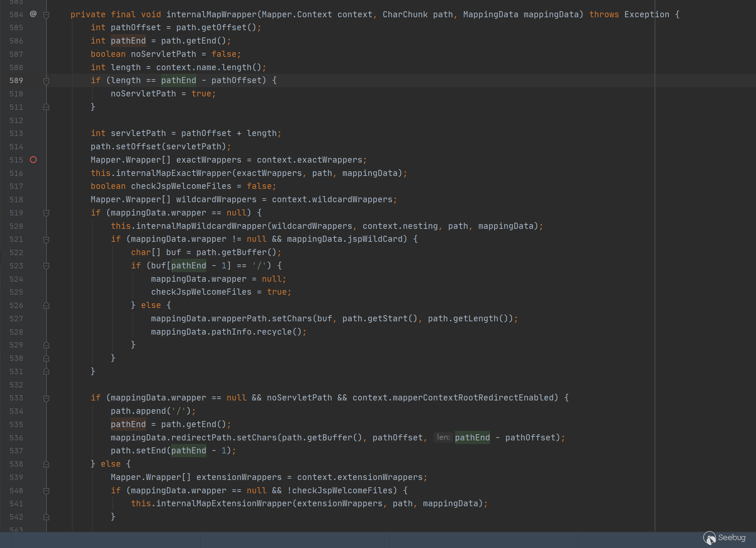Click internalMapExactWrapper method call on line 516

174,173
